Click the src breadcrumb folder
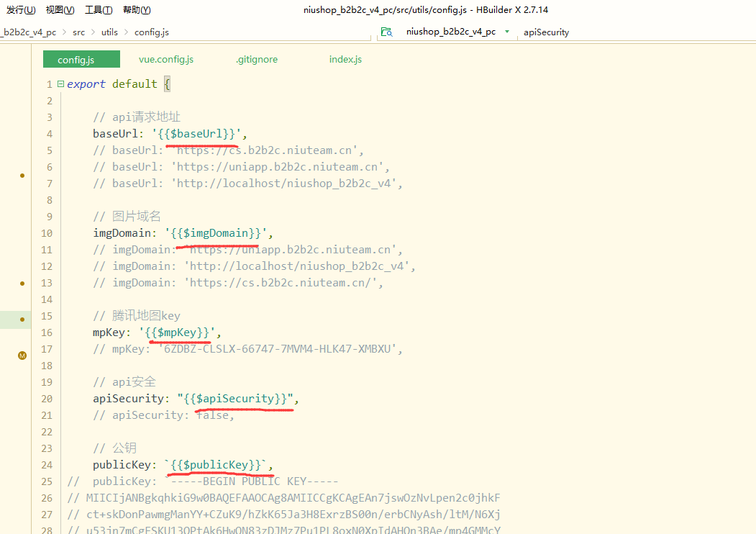 (x=78, y=32)
